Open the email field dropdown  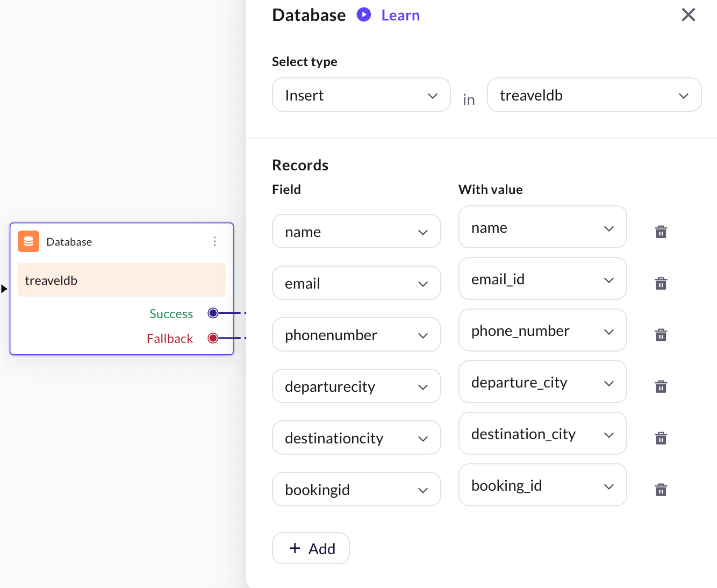356,283
